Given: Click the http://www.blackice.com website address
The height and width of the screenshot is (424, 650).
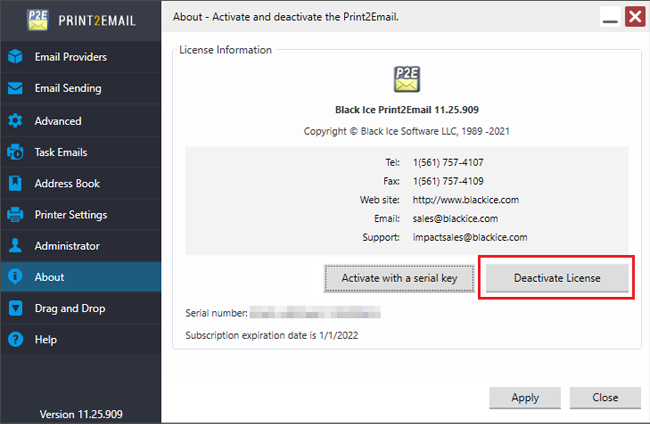Looking at the screenshot, I should pos(466,200).
